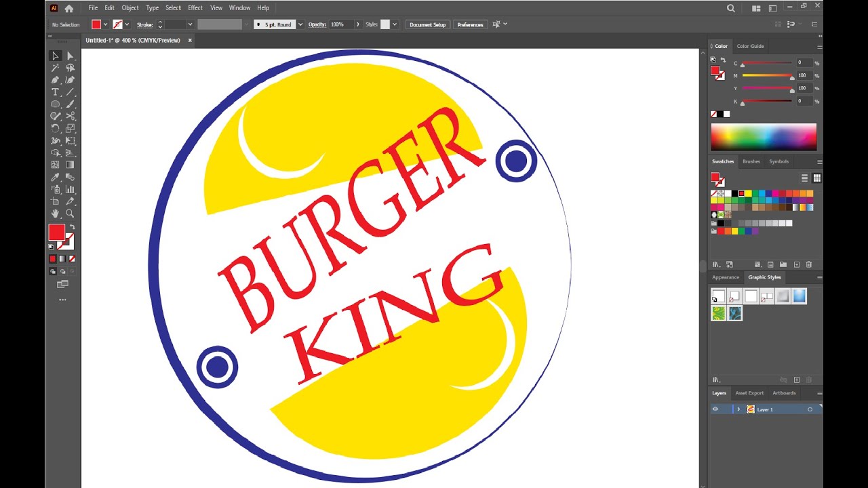Viewport: 868px width, 488px height.
Task: Pick the Lasso tool
Action: pos(70,68)
